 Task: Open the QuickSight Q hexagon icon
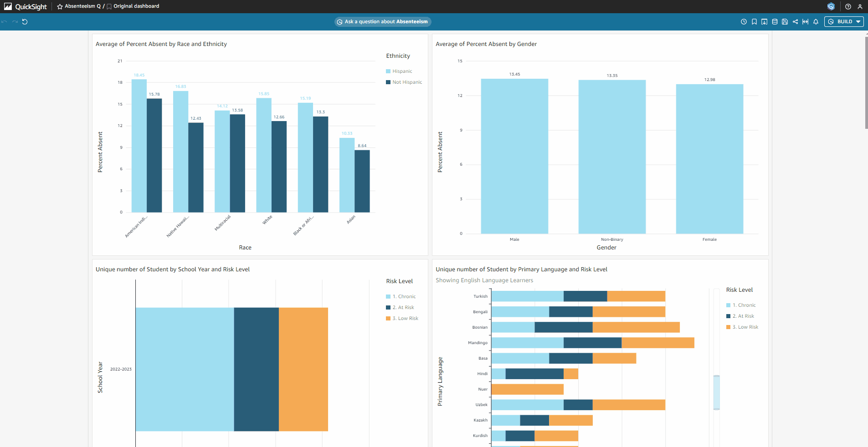pos(831,6)
